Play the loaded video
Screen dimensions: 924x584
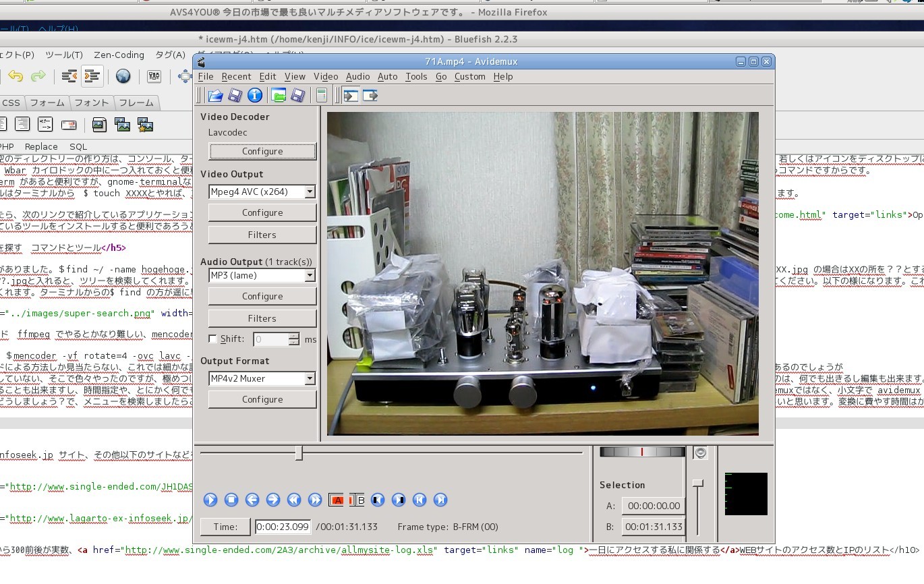(x=210, y=500)
